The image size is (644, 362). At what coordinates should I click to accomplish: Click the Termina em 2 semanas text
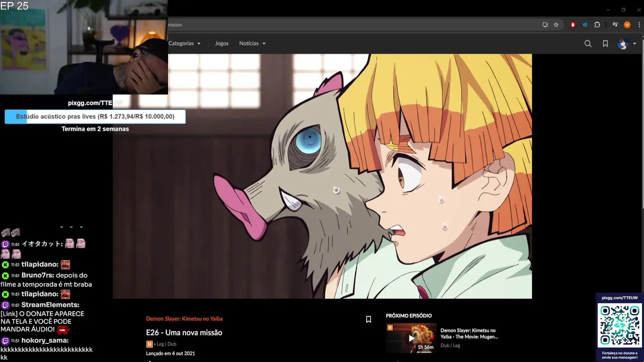(x=95, y=129)
